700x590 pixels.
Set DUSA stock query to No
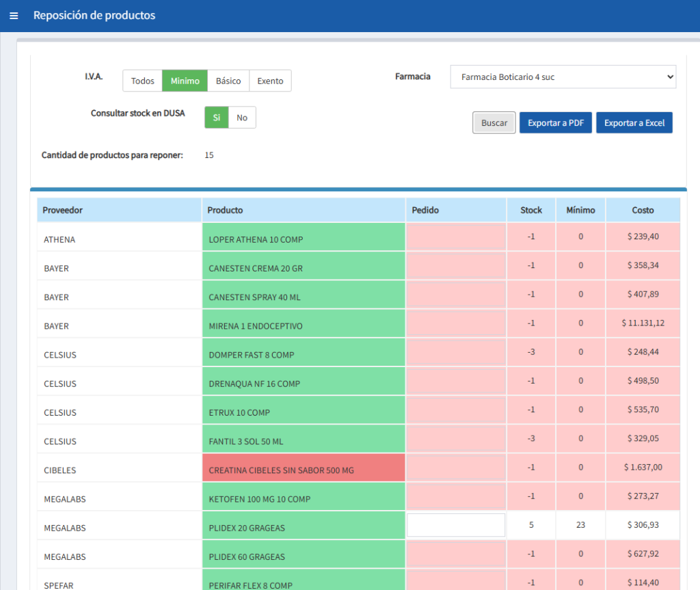(x=242, y=118)
